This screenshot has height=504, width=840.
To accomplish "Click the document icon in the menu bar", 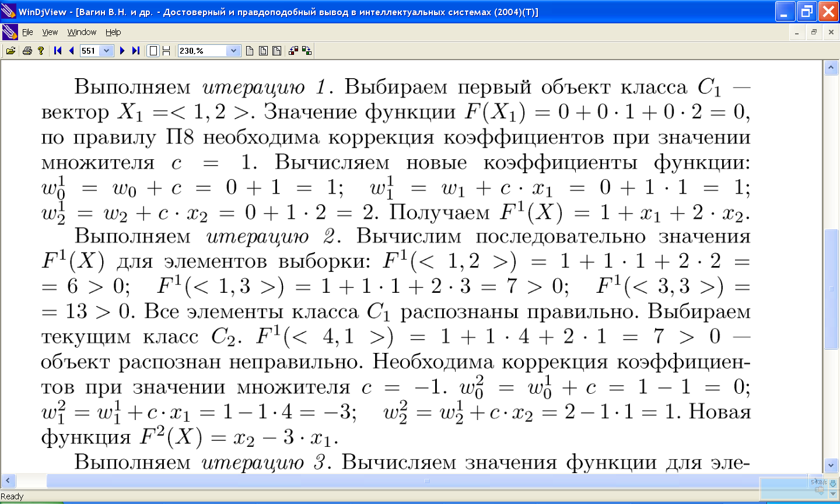I will tap(10, 32).
